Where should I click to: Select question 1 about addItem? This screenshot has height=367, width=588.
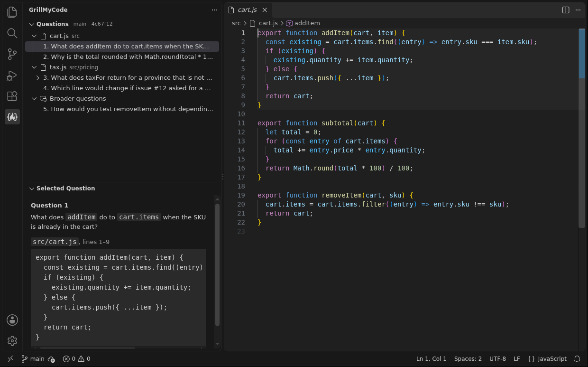122,47
